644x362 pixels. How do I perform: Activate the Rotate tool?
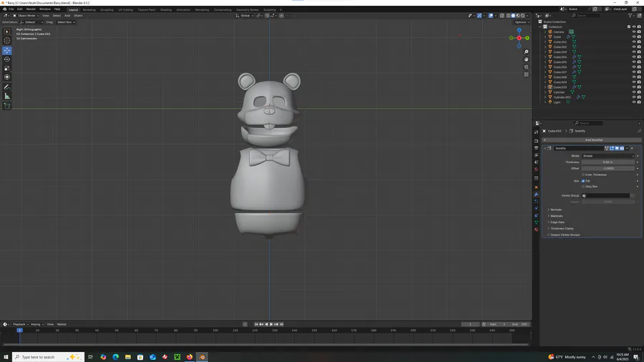(7, 59)
